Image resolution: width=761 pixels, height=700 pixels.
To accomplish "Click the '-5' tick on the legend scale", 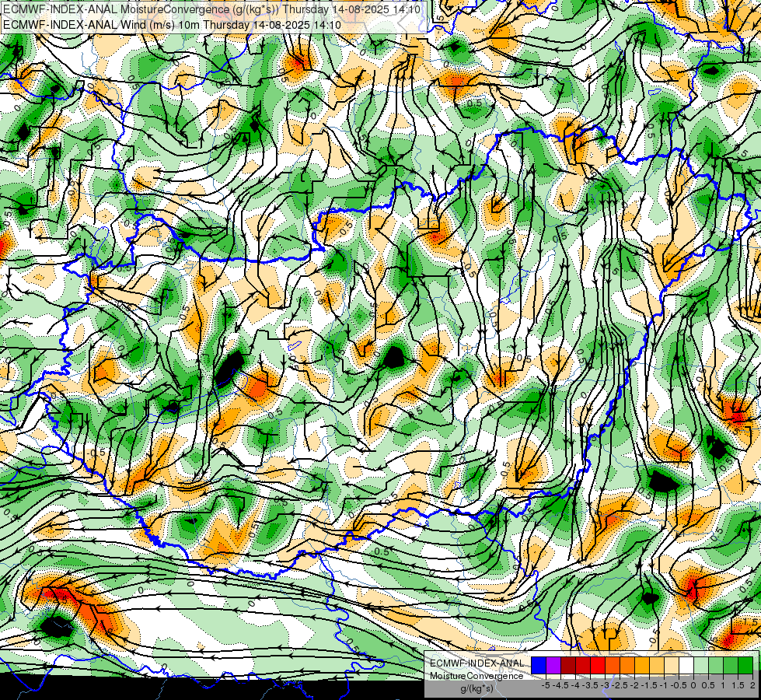I will point(546,685).
